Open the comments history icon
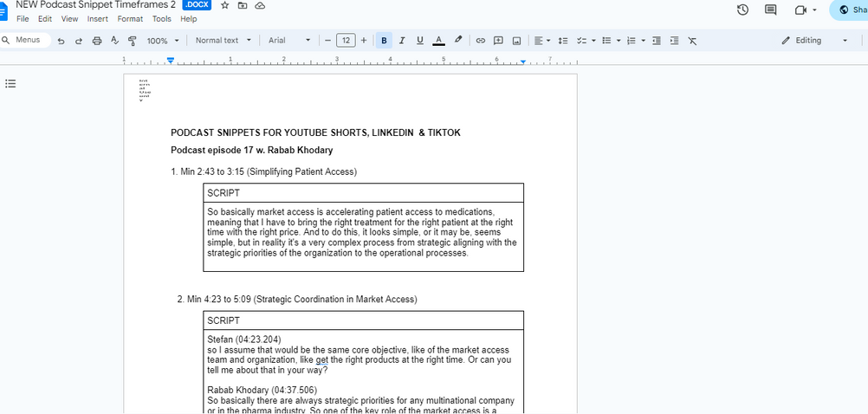The width and height of the screenshot is (868, 414). (770, 10)
